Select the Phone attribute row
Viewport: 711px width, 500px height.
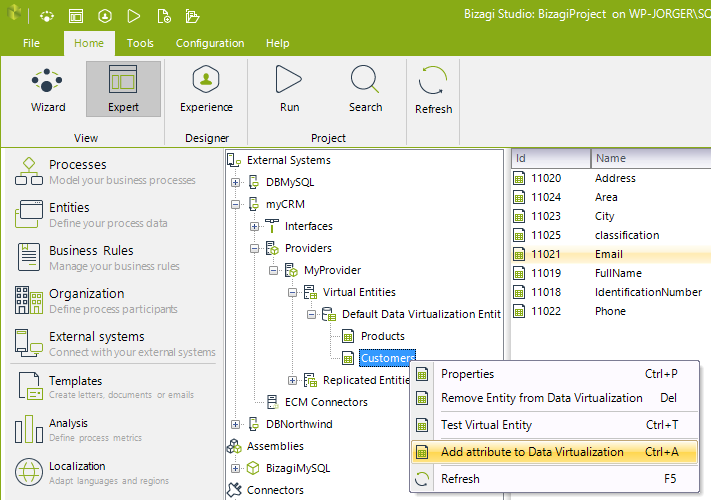(x=611, y=311)
